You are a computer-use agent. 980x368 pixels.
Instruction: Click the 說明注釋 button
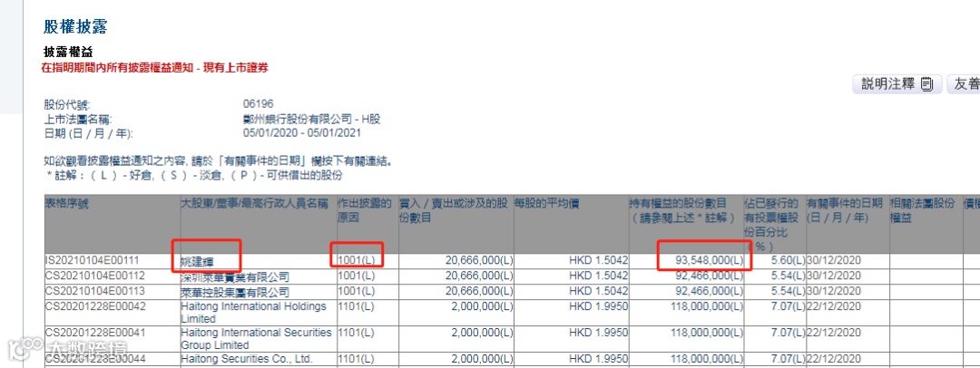click(x=897, y=84)
